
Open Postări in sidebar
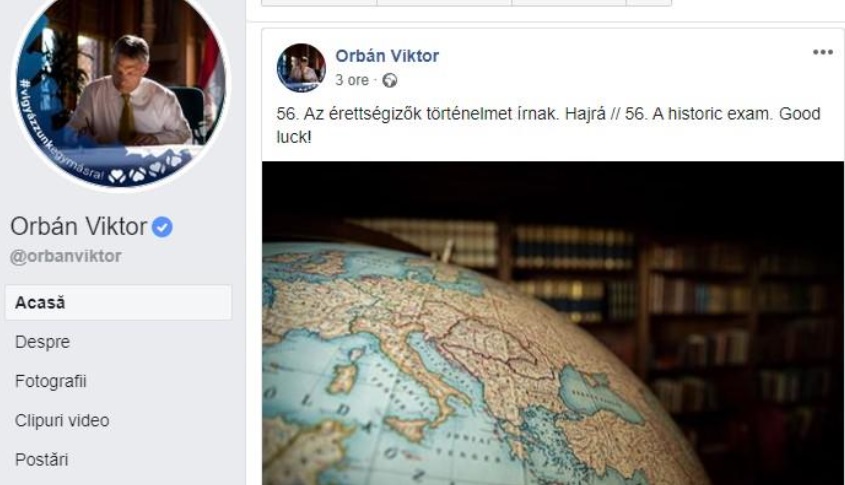click(x=41, y=460)
